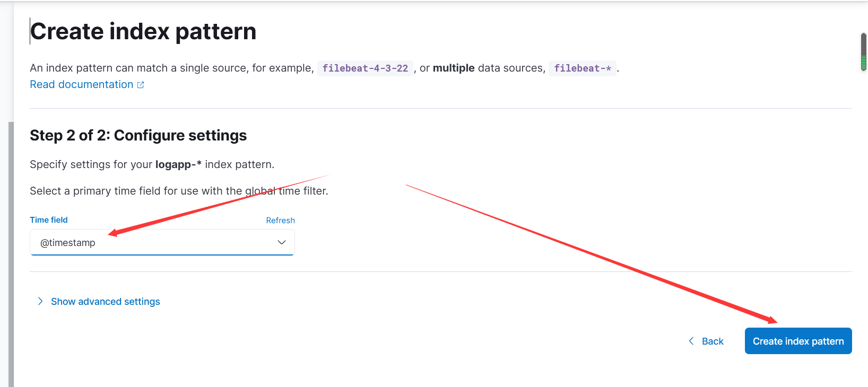Click the gray vertical bar on the left edge
This screenshot has height=387, width=868.
pyautogui.click(x=11, y=254)
